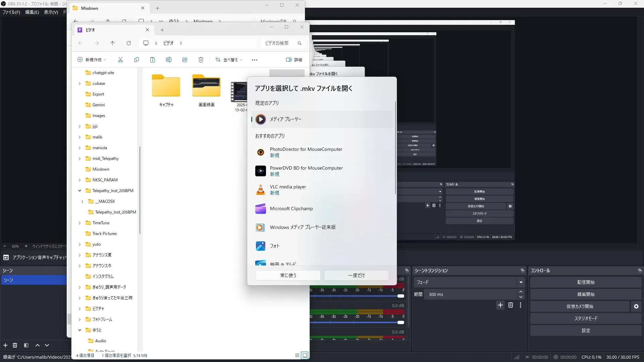Switch to large icons view toggle
The width and height of the screenshot is (644, 362).
[305, 355]
